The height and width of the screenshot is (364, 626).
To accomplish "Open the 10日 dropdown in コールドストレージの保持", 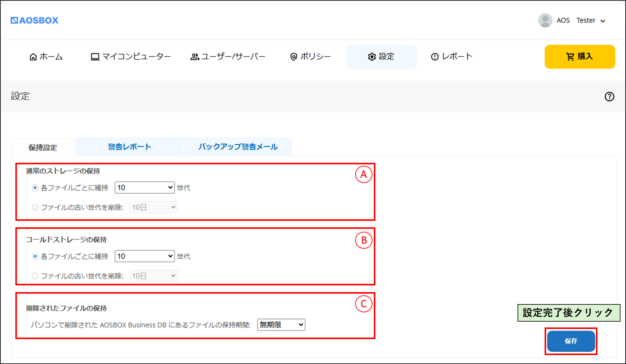I will pos(154,276).
